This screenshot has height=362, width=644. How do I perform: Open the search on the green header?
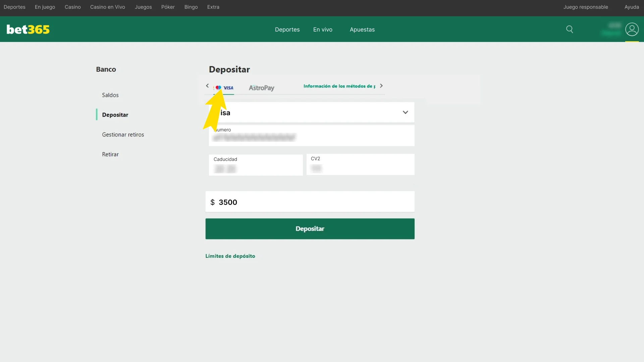pyautogui.click(x=570, y=29)
